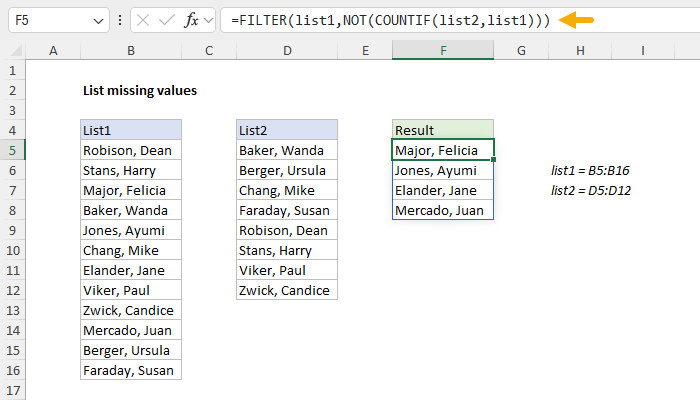Select 'Major, Felicia' in Result column
Image resolution: width=700 pixels, height=400 pixels.
tap(443, 150)
